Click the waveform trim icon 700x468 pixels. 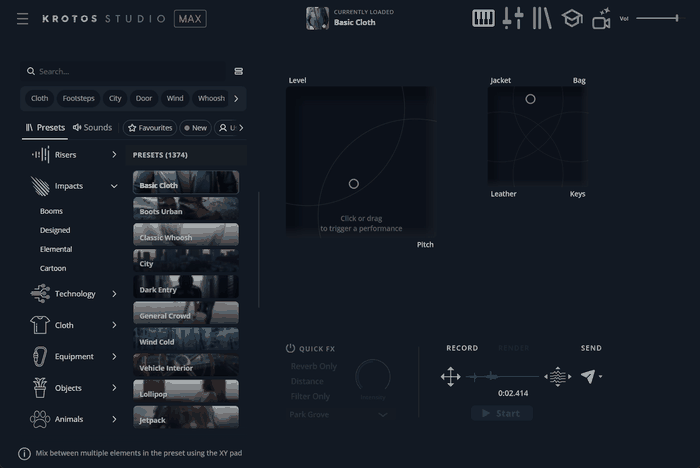[x=558, y=377]
